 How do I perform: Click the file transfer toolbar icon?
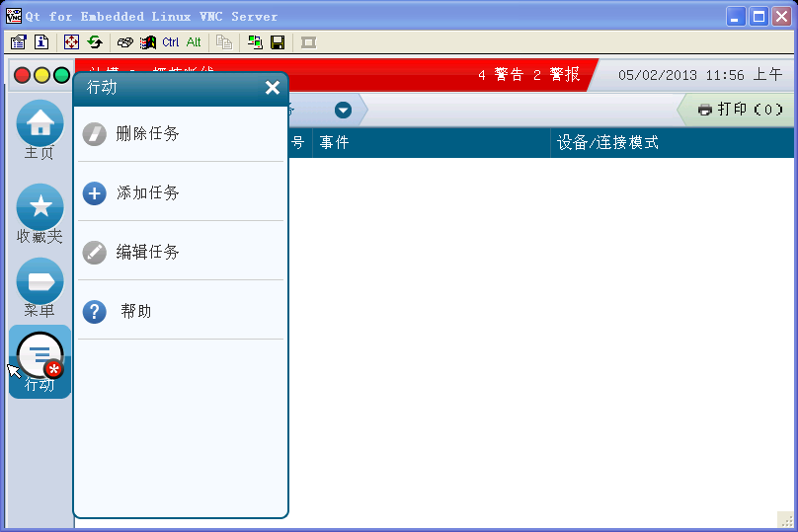point(255,42)
